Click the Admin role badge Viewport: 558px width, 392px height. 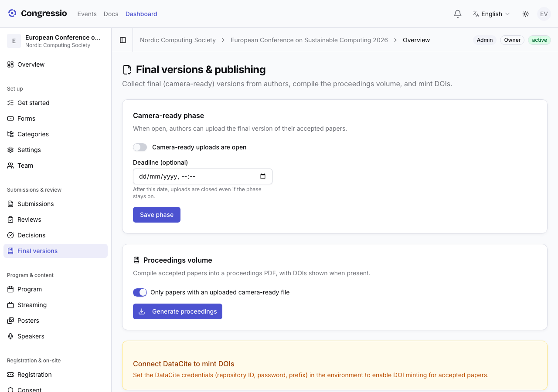pyautogui.click(x=485, y=40)
